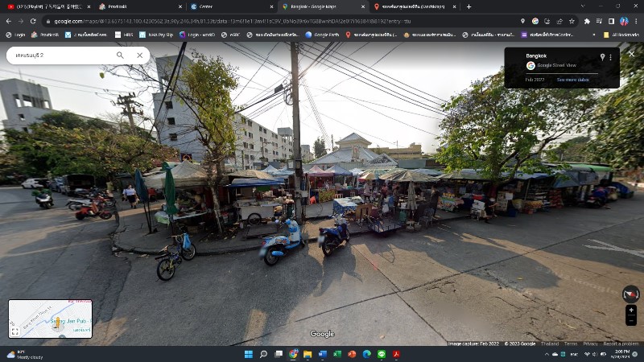
Task: Open PowerPoint from the taskbar
Action: pos(352,354)
